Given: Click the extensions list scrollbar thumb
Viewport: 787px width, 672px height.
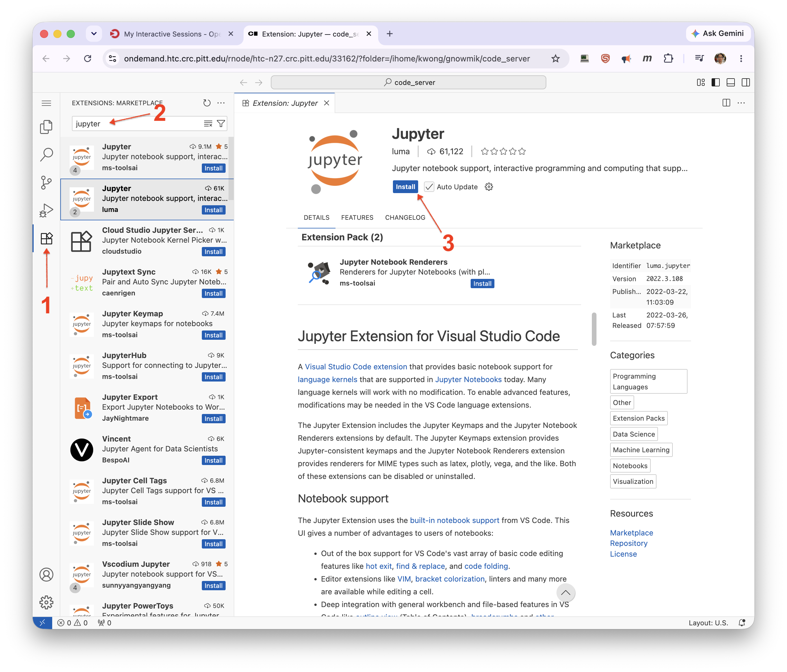Looking at the screenshot, I should [x=231, y=168].
